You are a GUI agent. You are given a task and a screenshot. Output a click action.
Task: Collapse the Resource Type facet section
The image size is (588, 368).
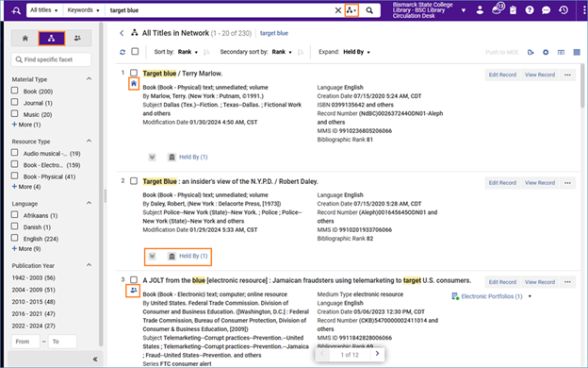click(x=89, y=141)
